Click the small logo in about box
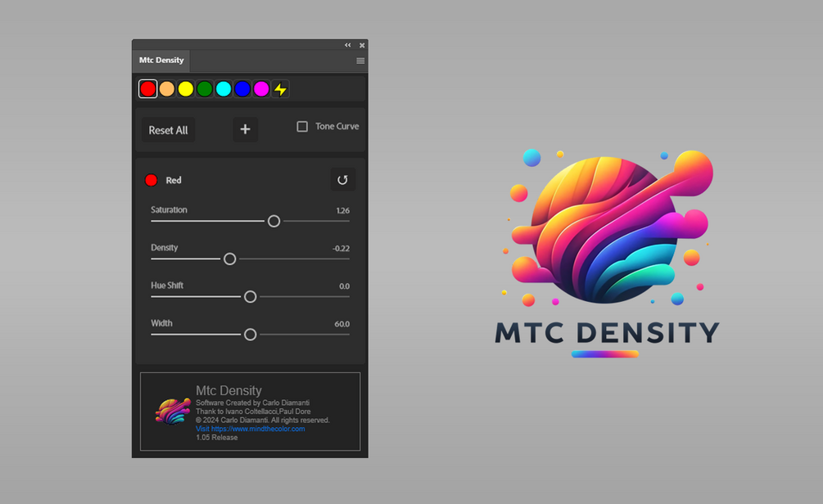This screenshot has width=823, height=504. click(x=173, y=412)
